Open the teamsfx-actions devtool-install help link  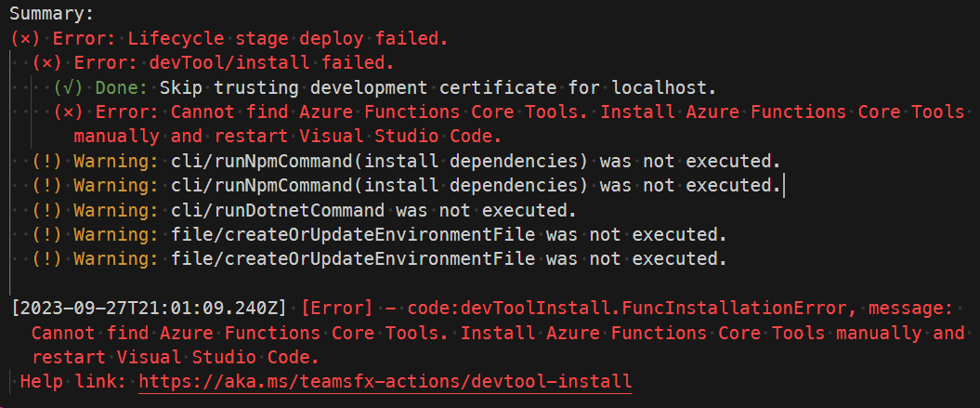[385, 381]
